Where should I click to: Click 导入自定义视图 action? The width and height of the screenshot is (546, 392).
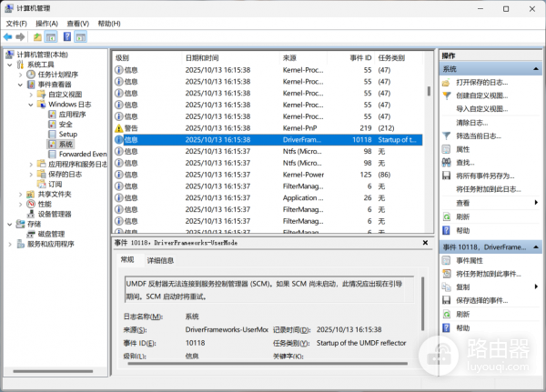click(482, 109)
